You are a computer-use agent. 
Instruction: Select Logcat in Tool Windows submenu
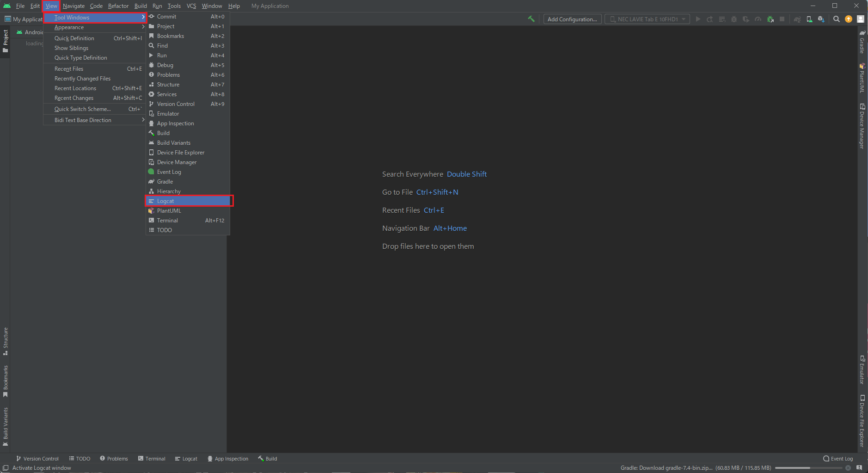point(188,201)
